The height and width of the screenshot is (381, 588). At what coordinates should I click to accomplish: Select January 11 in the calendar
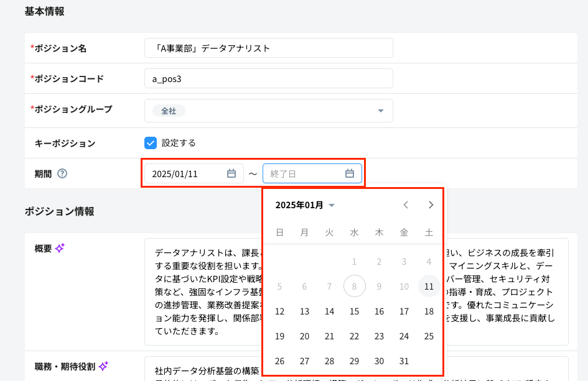(x=429, y=287)
